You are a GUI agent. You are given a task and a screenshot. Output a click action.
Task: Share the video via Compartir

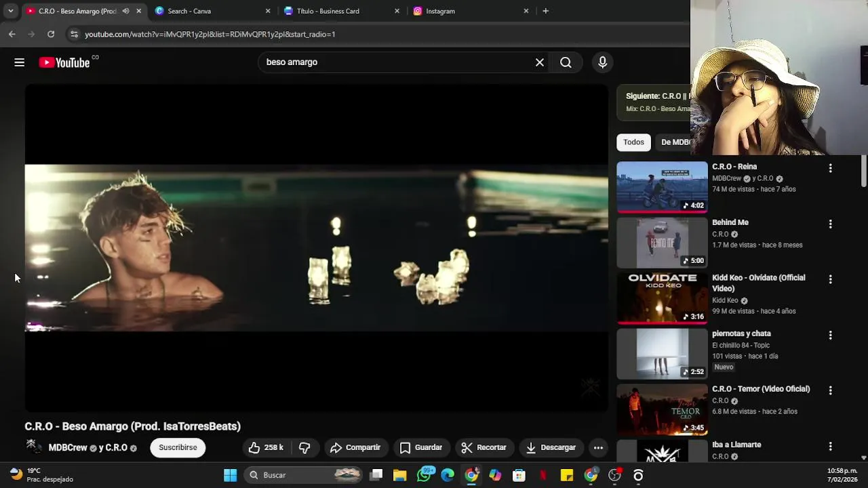355,447
